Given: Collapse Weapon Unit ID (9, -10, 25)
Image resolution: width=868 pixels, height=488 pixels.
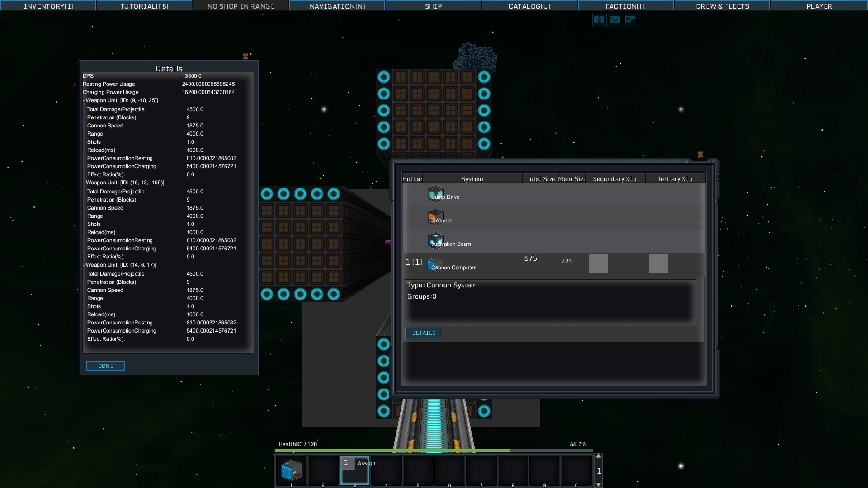Looking at the screenshot, I should pyautogui.click(x=84, y=101).
